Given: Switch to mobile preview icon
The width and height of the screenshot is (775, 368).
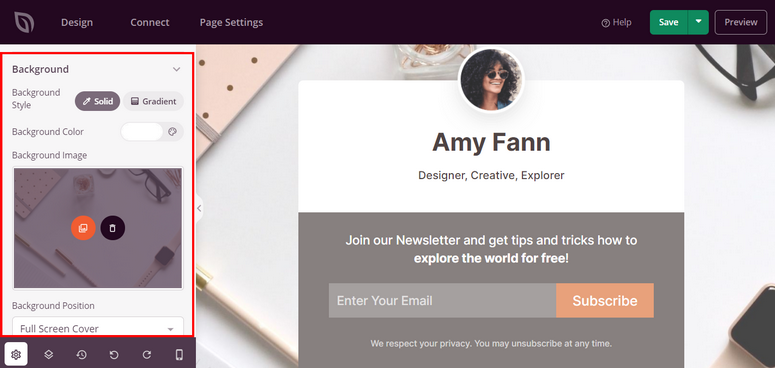Looking at the screenshot, I should [179, 354].
